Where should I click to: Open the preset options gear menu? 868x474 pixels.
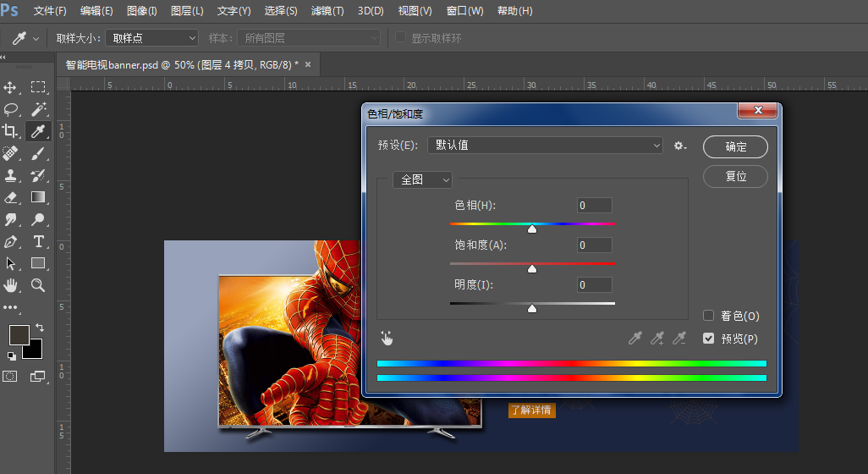pos(680,146)
